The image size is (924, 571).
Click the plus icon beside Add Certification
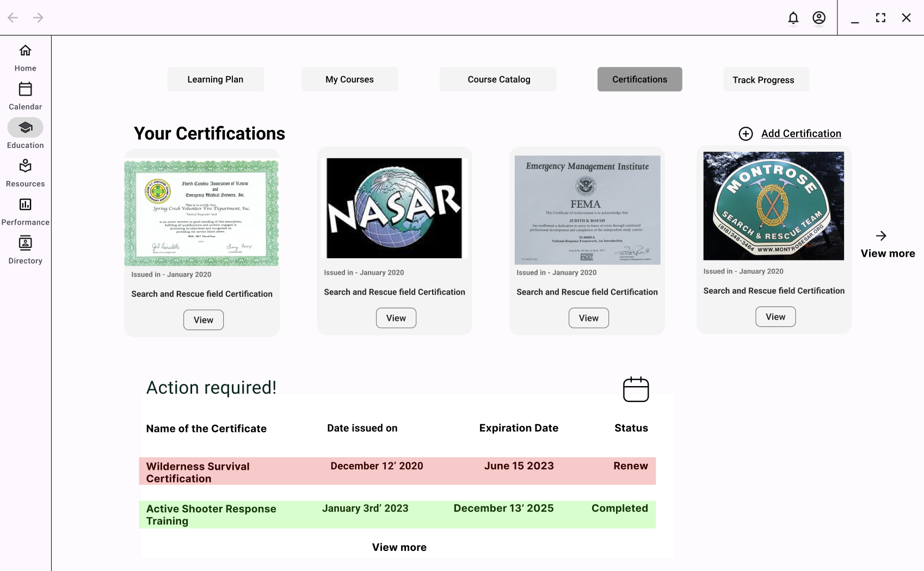[746, 134]
